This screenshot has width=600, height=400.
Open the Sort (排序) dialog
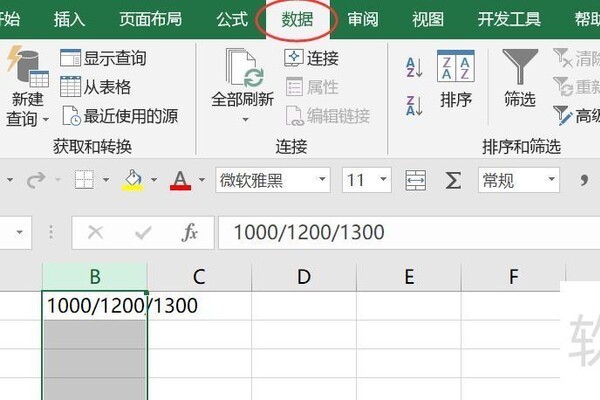456,80
